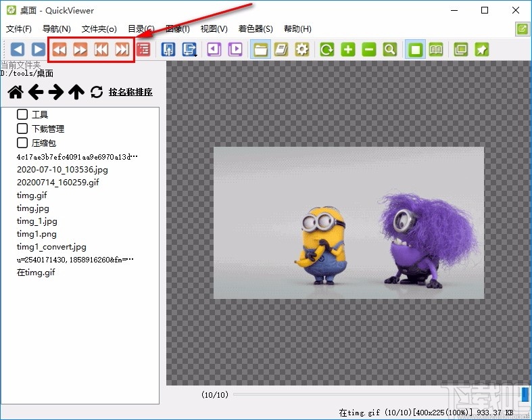The image size is (532, 420).
Task: Select file u=2540171430,1858916260&fm=…
Action: click(75, 260)
